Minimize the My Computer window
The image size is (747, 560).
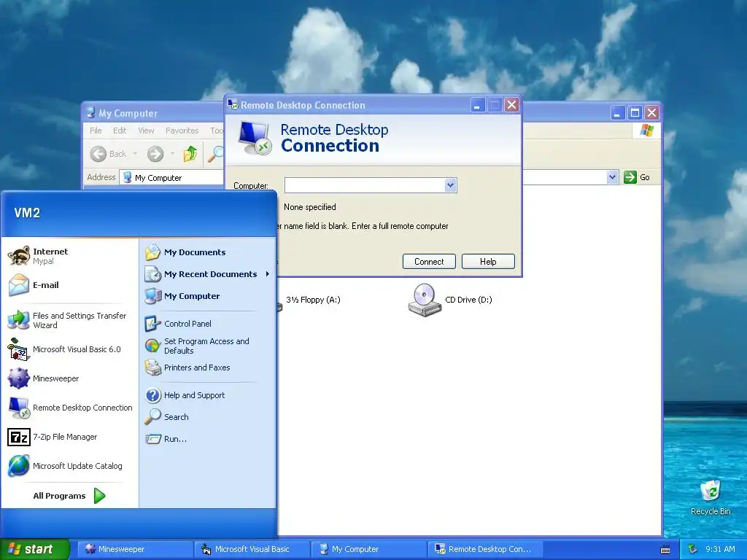[617, 113]
